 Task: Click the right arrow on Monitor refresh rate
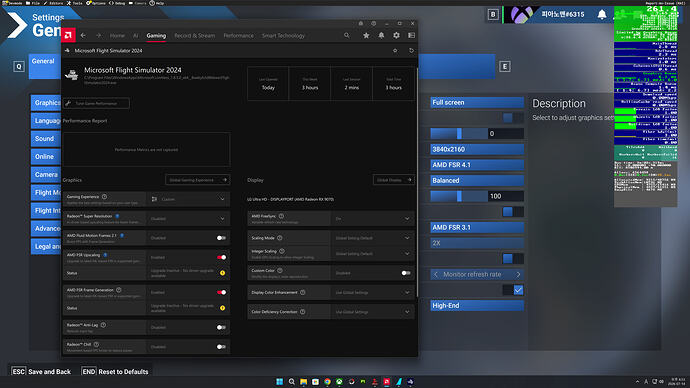tap(518, 275)
